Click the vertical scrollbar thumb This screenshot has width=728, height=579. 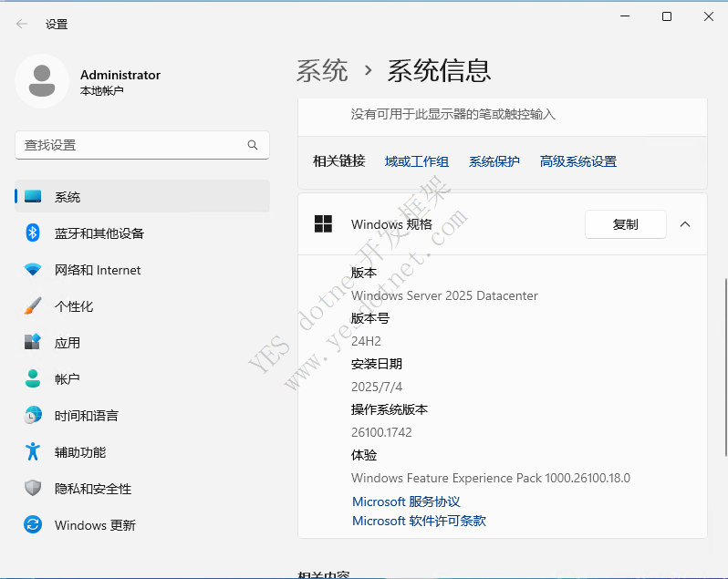pos(725,367)
